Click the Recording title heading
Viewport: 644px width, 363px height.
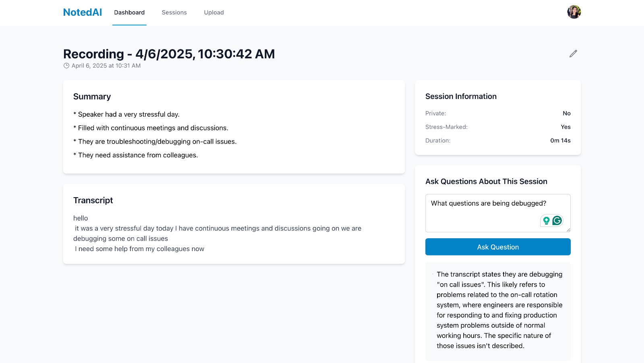(x=169, y=54)
